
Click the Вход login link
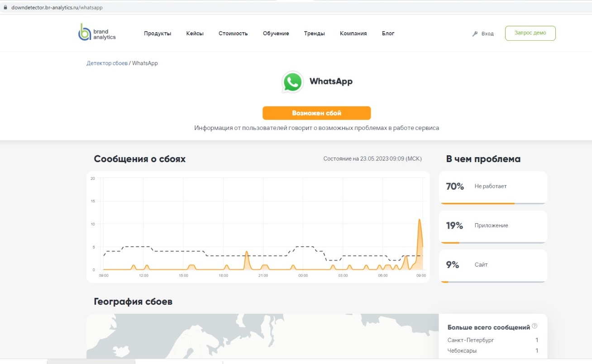click(x=487, y=34)
